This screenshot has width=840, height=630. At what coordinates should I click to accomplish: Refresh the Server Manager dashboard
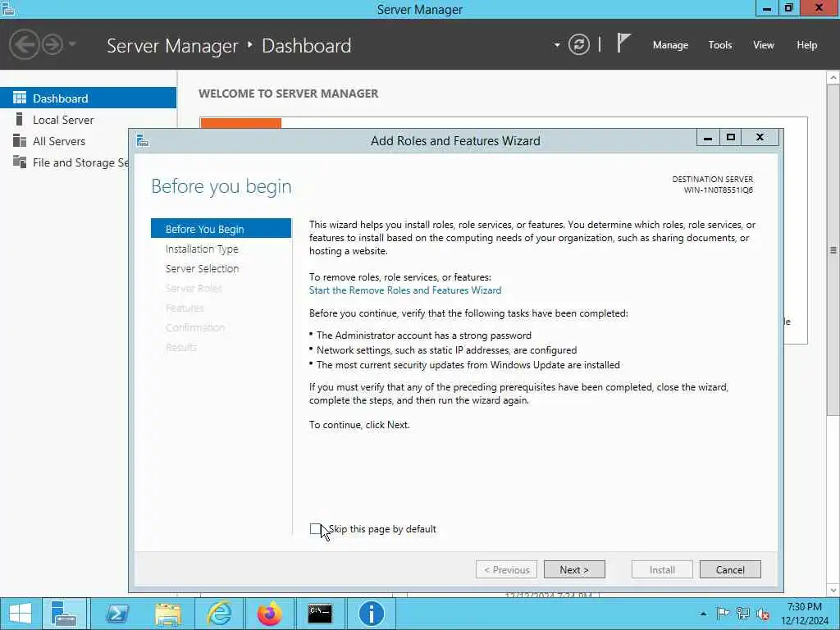(578, 44)
